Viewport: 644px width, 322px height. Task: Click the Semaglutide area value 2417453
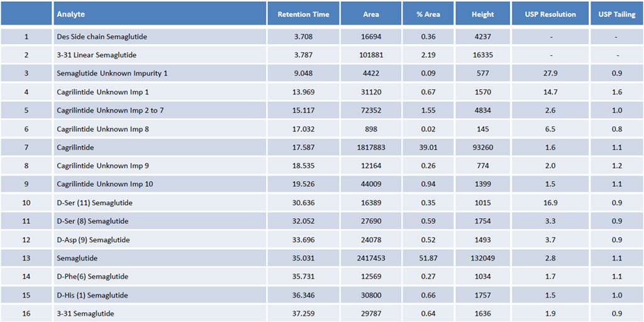coord(371,258)
